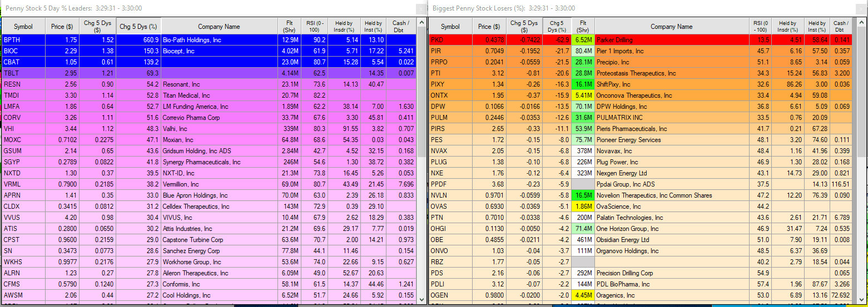The height and width of the screenshot is (307, 868).
Task: Click Capstone Turbine Corp company name
Action: [x=193, y=240]
